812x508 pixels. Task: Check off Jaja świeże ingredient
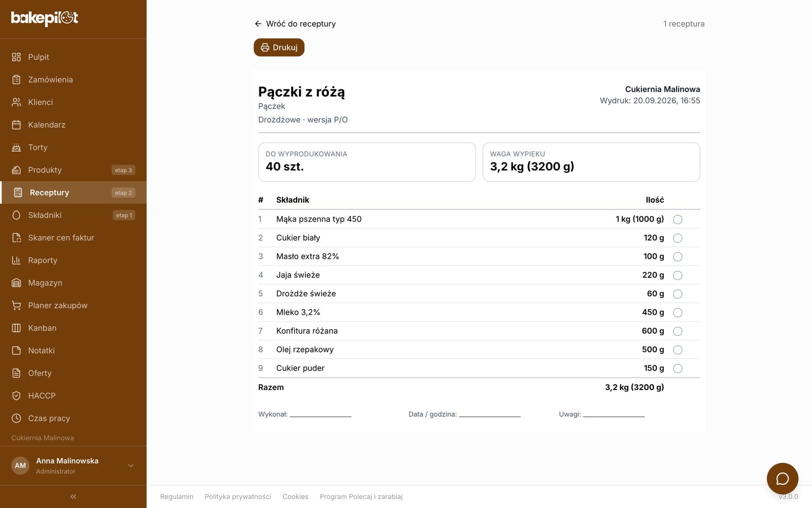pyautogui.click(x=678, y=275)
